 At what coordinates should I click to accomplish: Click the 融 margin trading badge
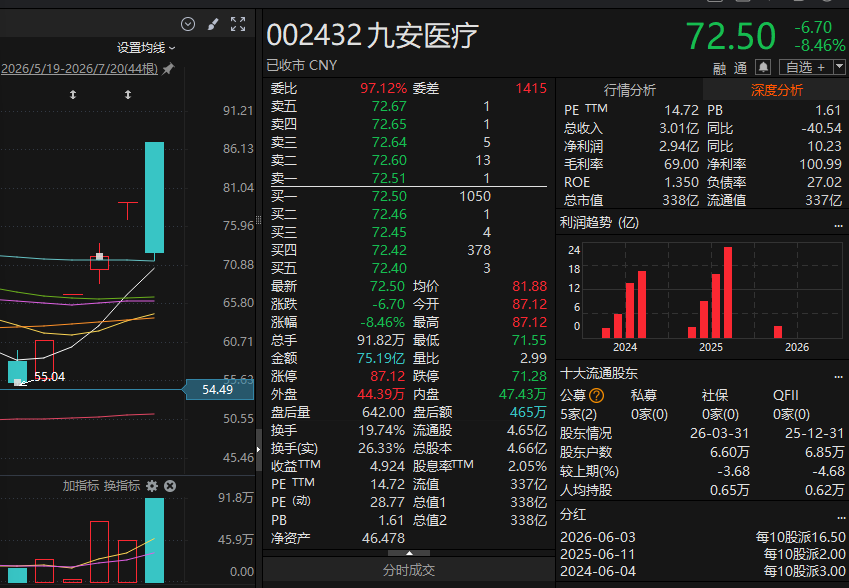(x=719, y=68)
